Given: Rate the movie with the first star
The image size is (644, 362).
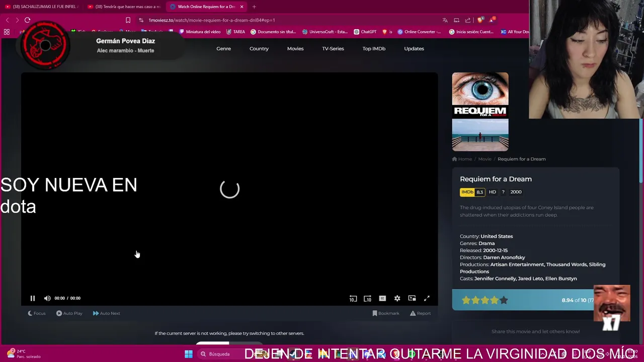Looking at the screenshot, I should (x=466, y=300).
